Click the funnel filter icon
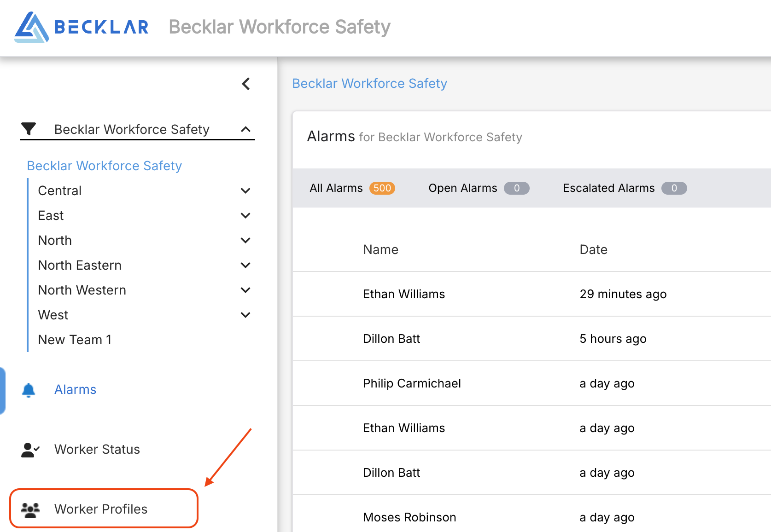This screenshot has height=532, width=771. pos(29,129)
